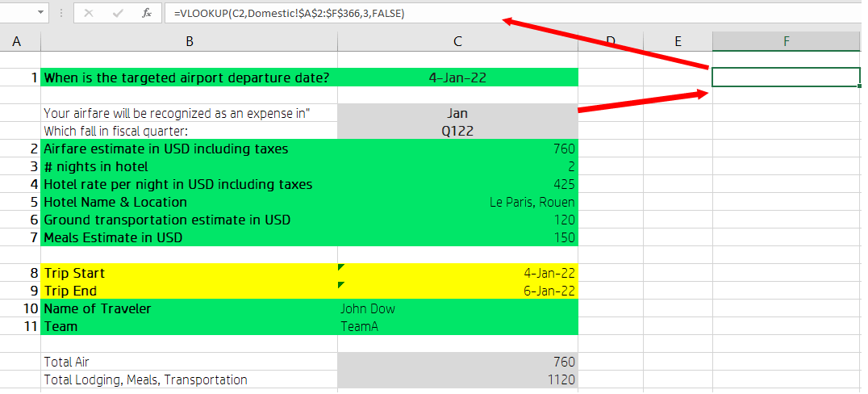Click the 'Meals Estimate in USD' label
This screenshot has width=868, height=394.
click(113, 237)
